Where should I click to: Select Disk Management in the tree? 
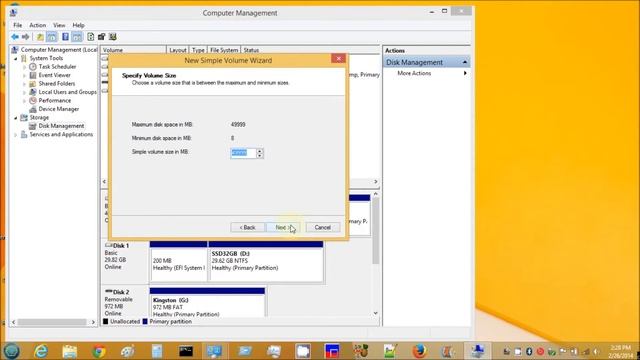point(61,126)
